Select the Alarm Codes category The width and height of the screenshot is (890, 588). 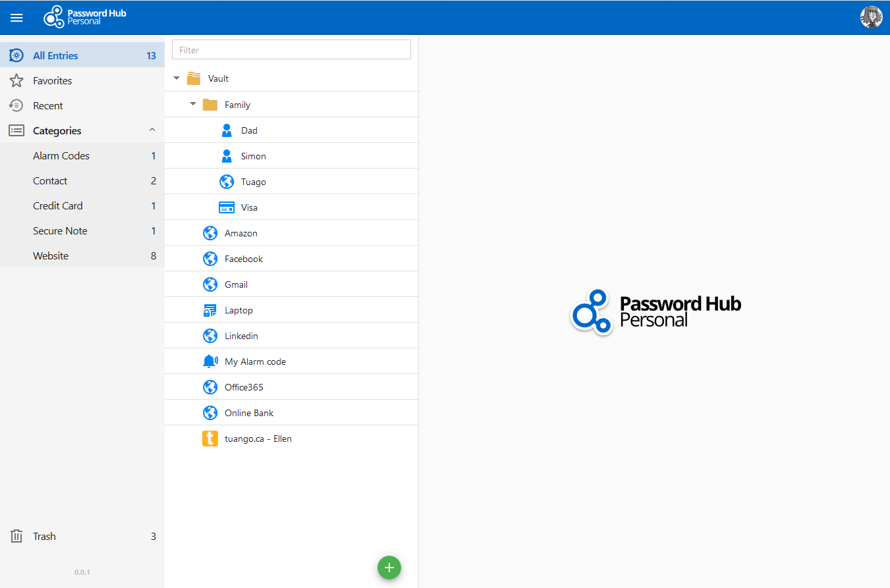(82, 155)
